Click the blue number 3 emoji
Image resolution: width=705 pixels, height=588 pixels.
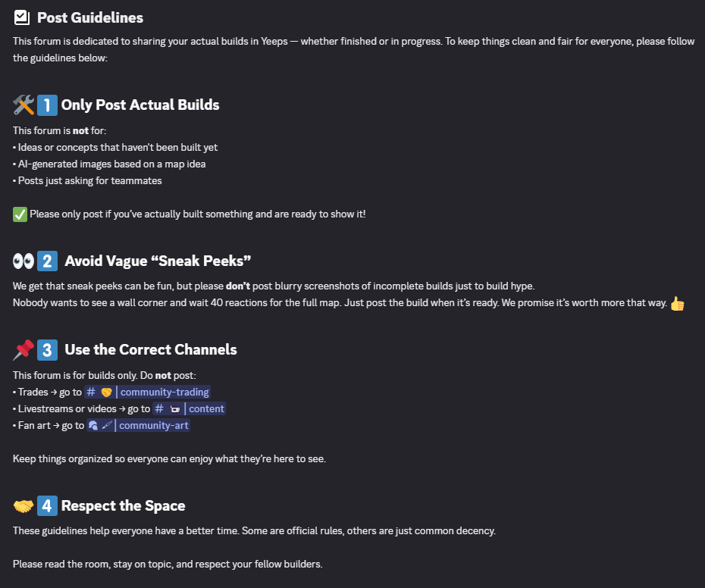(47, 350)
